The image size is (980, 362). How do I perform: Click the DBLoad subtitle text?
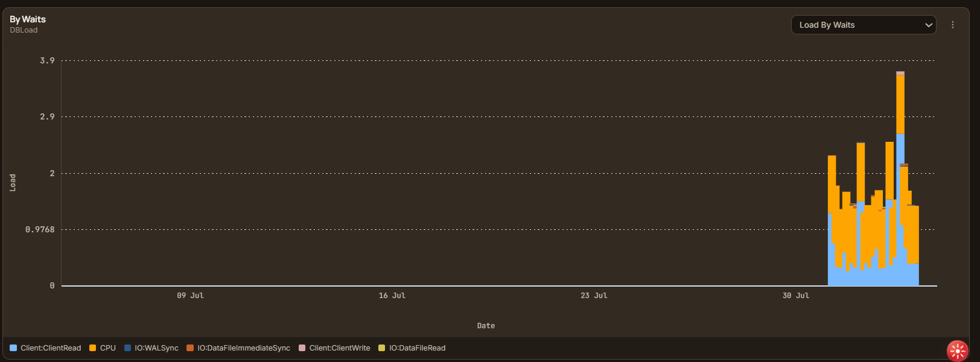(x=24, y=30)
